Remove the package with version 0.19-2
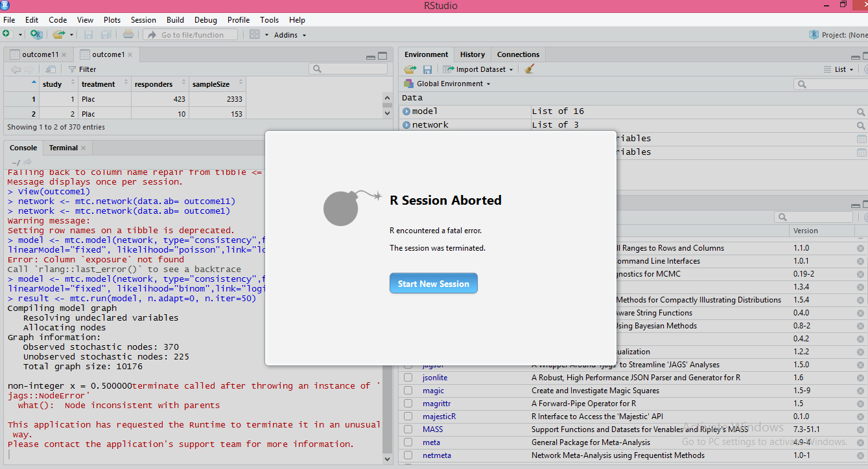 coord(860,274)
